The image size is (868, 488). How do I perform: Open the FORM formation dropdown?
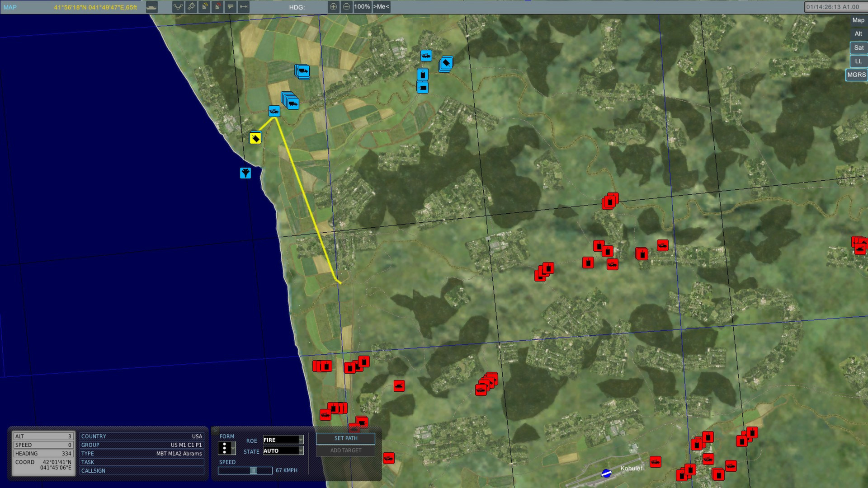226,447
